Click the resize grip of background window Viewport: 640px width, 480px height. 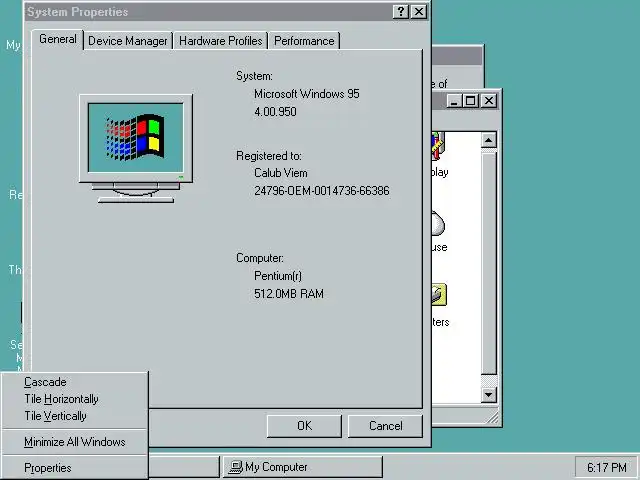pyautogui.click(x=492, y=417)
